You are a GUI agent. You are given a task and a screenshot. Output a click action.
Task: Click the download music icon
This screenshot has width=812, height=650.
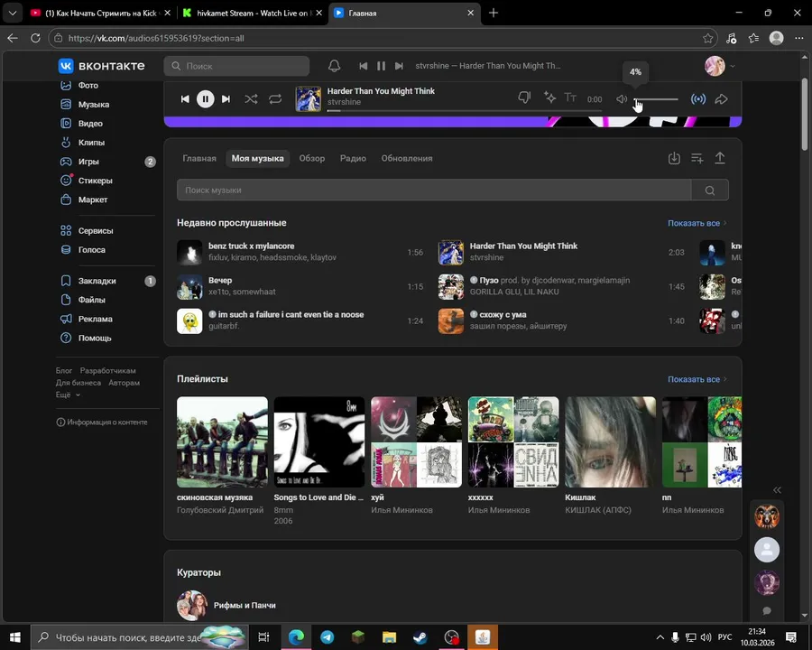pos(674,158)
